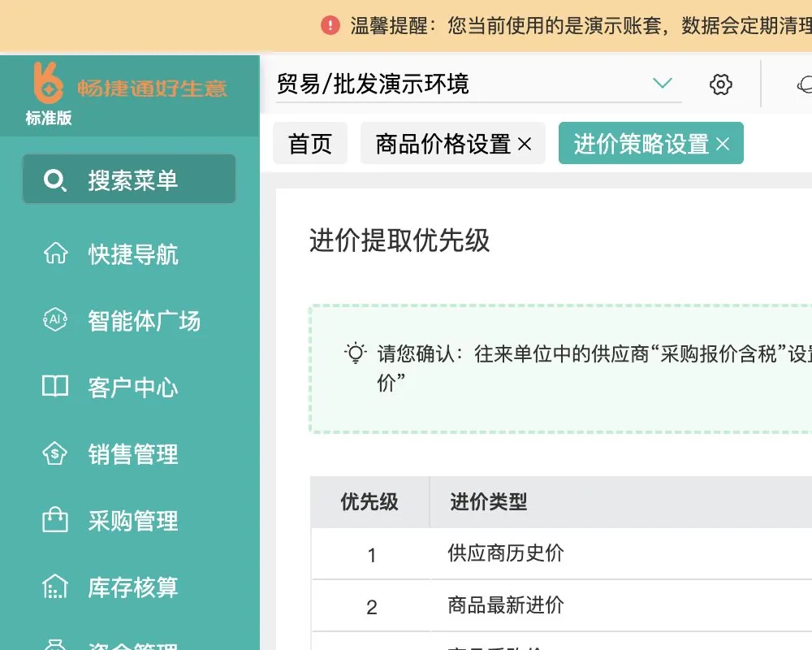Click priority number 2 cell
This screenshot has width=812, height=650.
pos(371,607)
